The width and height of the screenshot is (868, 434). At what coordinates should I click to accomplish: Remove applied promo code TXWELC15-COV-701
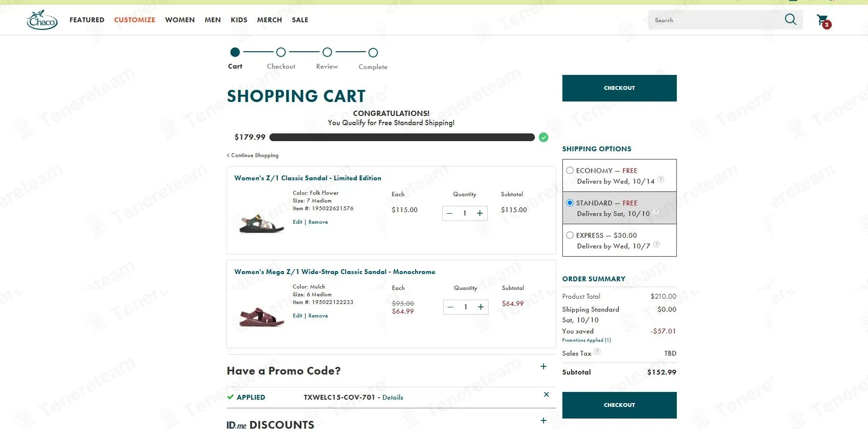[546, 394]
